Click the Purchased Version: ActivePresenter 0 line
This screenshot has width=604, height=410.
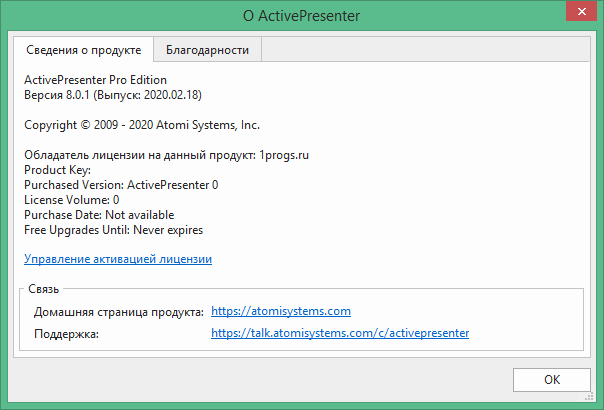(121, 185)
